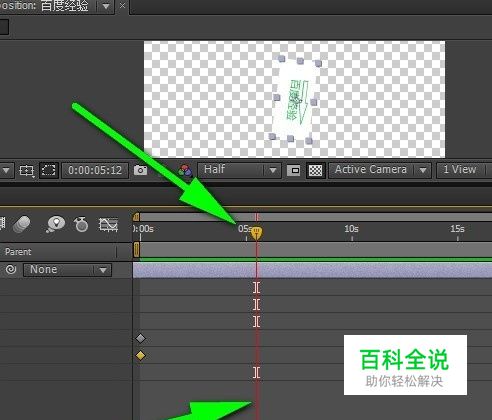Close the 百度经验 composition tab
Screen dimensions: 492x420
(122, 6)
